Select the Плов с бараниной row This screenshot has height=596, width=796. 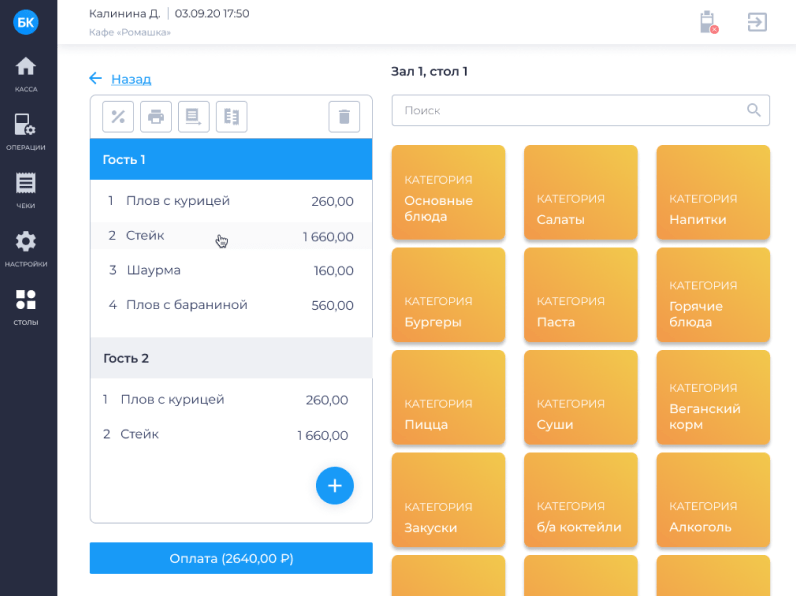coord(231,305)
